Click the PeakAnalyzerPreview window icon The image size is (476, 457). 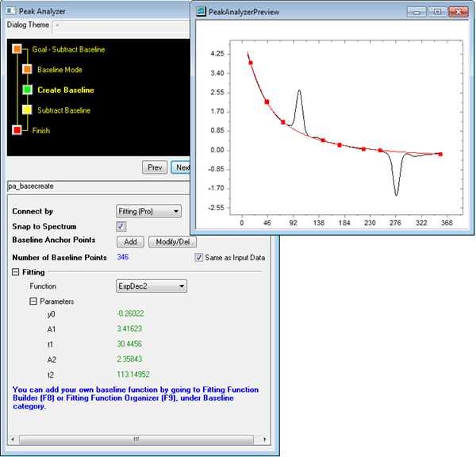tap(202, 12)
